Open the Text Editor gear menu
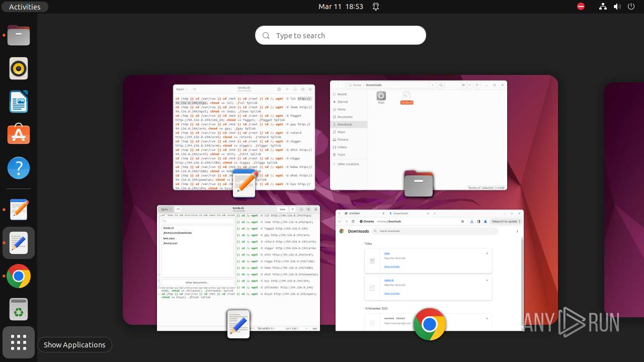 pyautogui.click(x=280, y=89)
